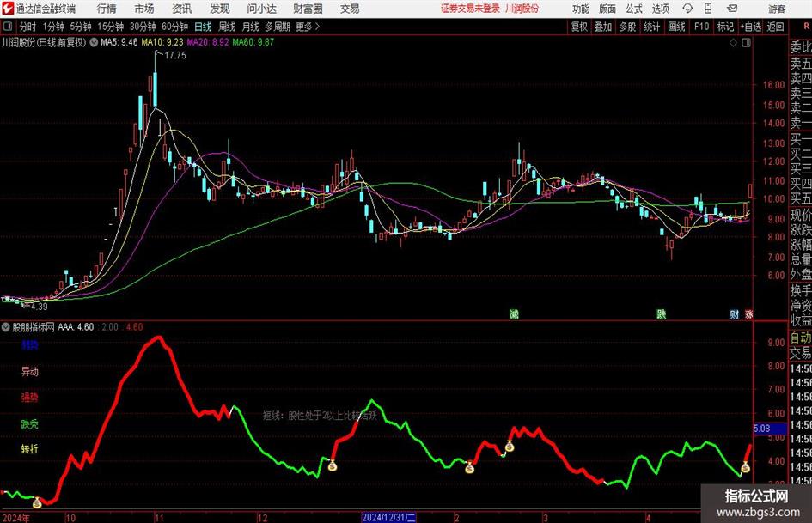Click the 标记 mark button
Screen dimensions: 812x523
[725, 27]
